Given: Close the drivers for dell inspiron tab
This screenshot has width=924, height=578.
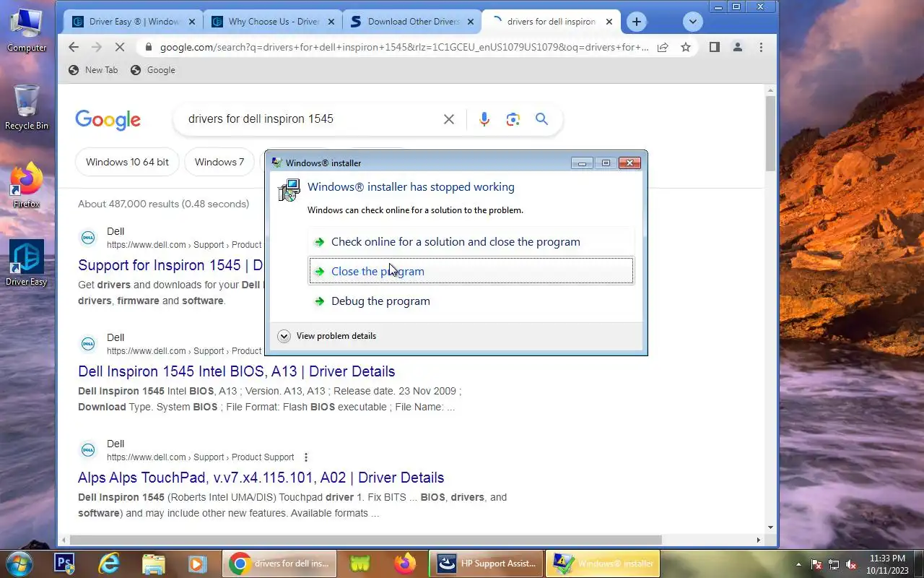Looking at the screenshot, I should 609,22.
